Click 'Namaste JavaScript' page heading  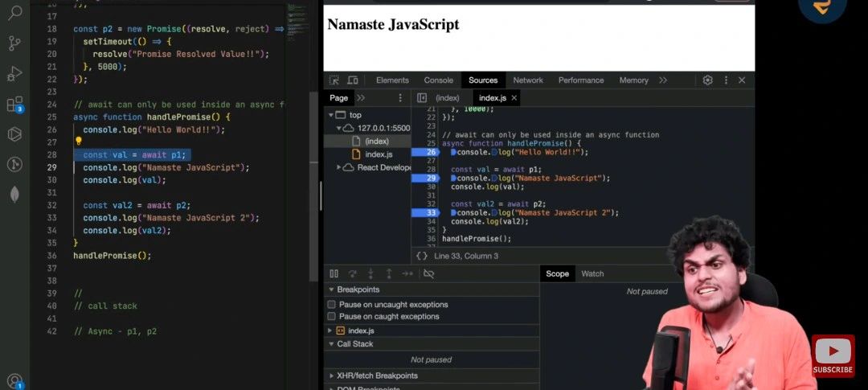[x=393, y=25]
